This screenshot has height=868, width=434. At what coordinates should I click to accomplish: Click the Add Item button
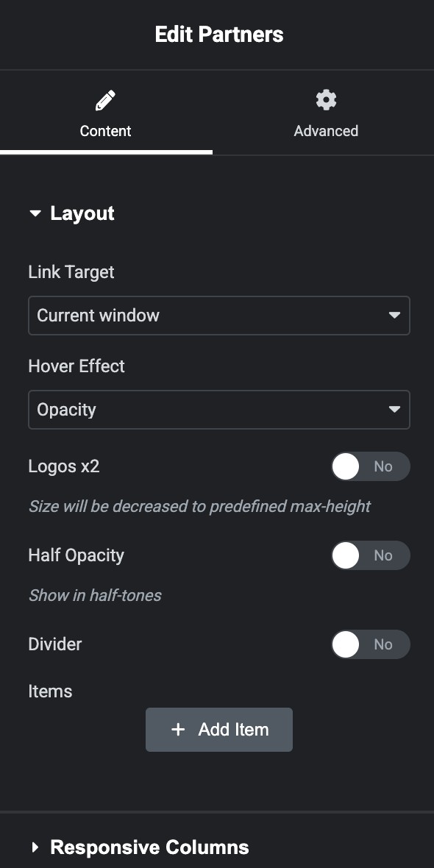(x=219, y=730)
